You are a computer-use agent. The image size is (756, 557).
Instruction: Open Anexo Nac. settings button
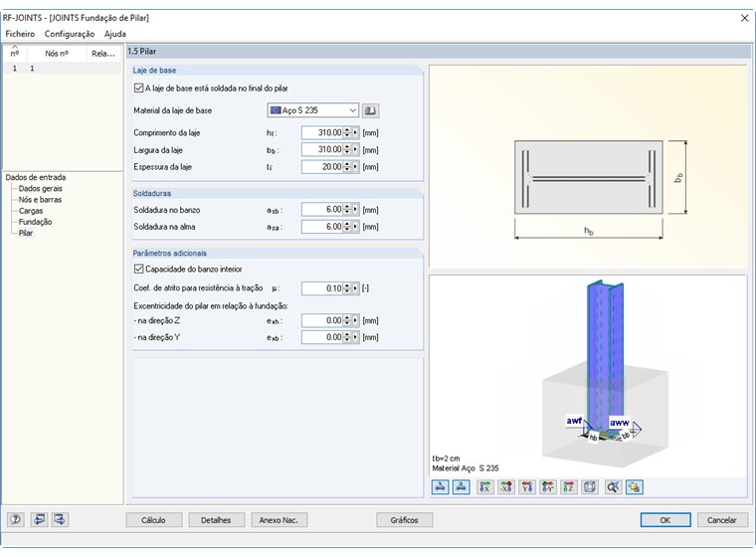pos(279,520)
